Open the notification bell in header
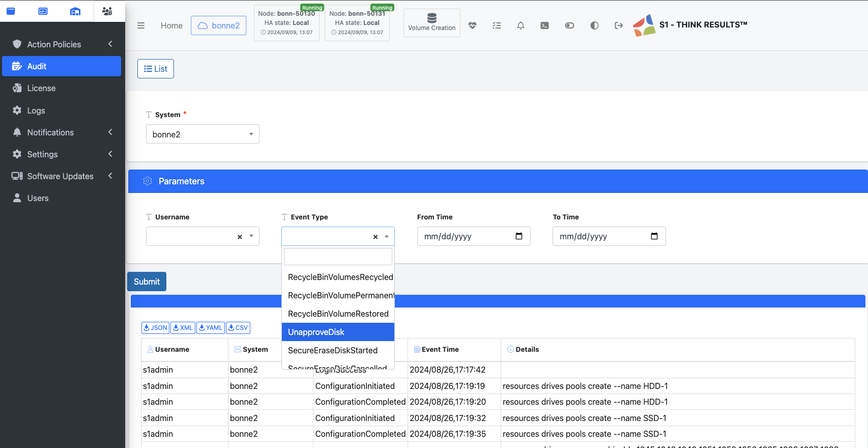Image resolution: width=868 pixels, height=448 pixels. tap(520, 25)
